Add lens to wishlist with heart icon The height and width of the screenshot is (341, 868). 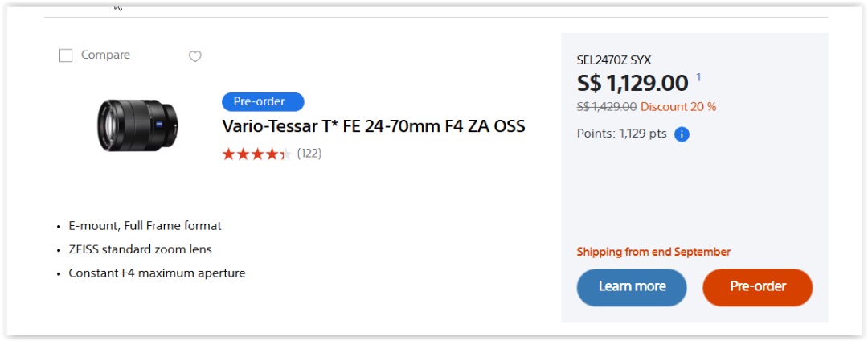coord(194,56)
